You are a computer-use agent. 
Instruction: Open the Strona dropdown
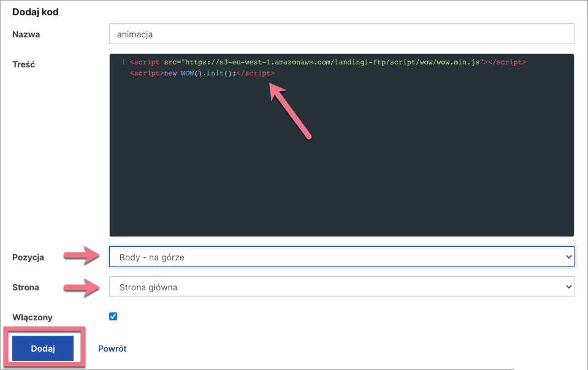(341, 287)
